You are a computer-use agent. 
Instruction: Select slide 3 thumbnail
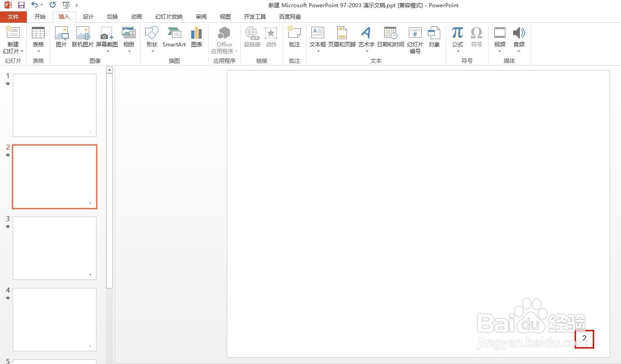pyautogui.click(x=55, y=248)
